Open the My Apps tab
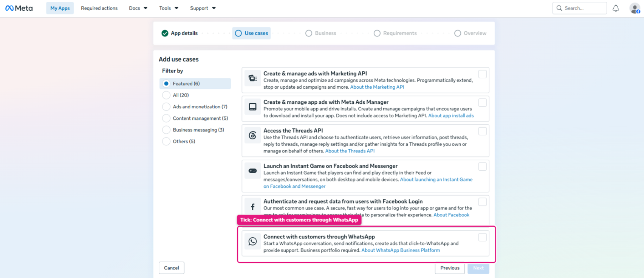Image resolution: width=644 pixels, height=278 pixels. [x=60, y=8]
